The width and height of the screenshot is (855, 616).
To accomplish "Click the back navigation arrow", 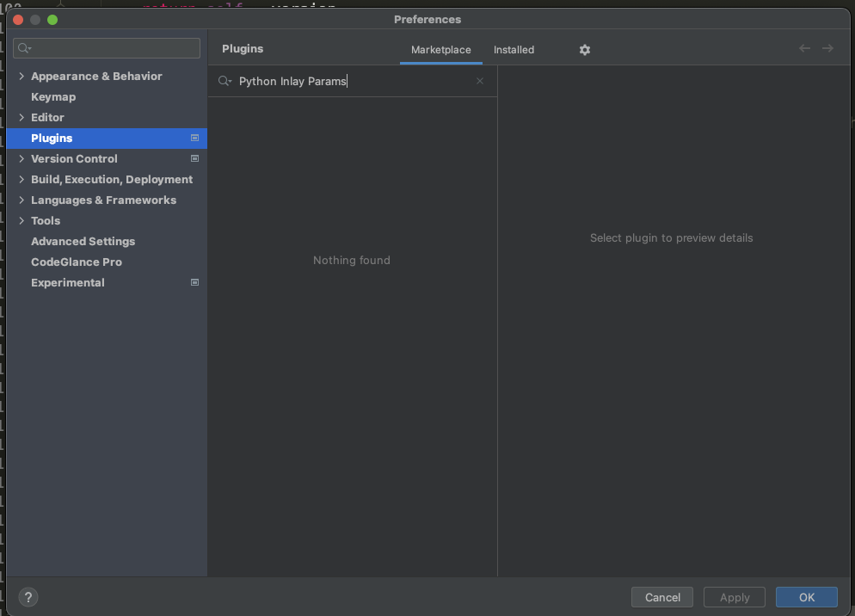I will (805, 49).
